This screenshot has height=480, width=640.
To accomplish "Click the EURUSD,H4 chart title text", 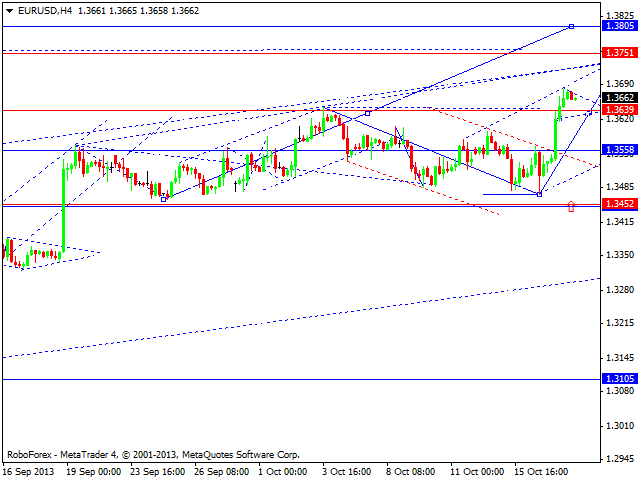I will [x=45, y=11].
